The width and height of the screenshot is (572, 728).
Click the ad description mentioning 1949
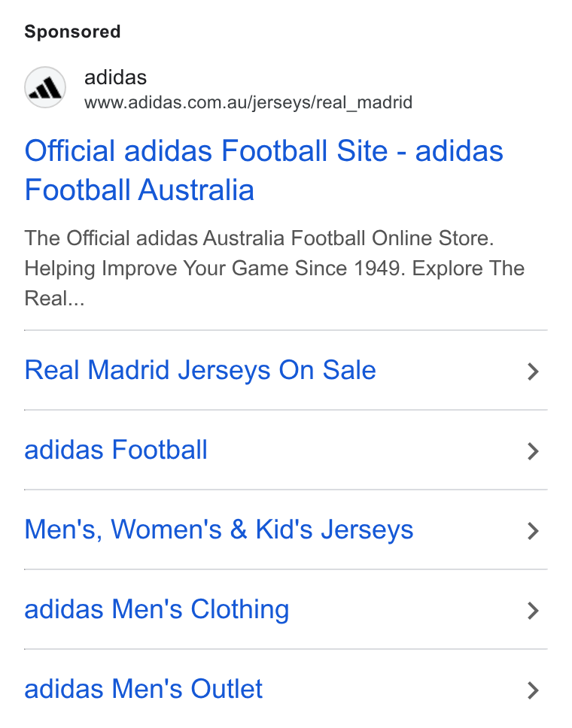tap(274, 268)
